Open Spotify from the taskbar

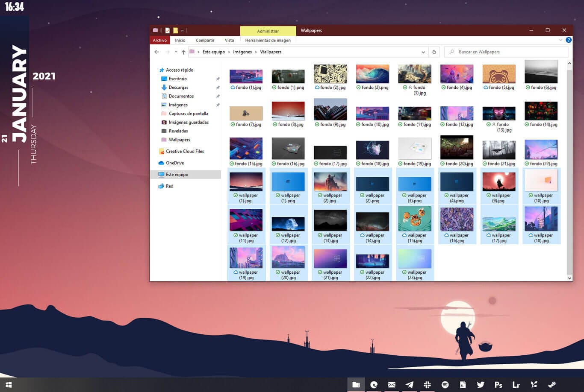[445, 384]
